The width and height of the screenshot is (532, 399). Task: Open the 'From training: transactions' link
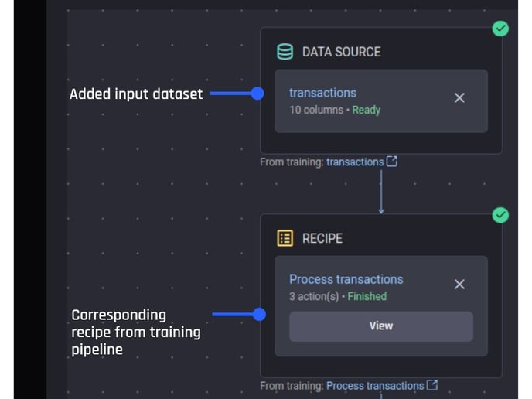[355, 162]
